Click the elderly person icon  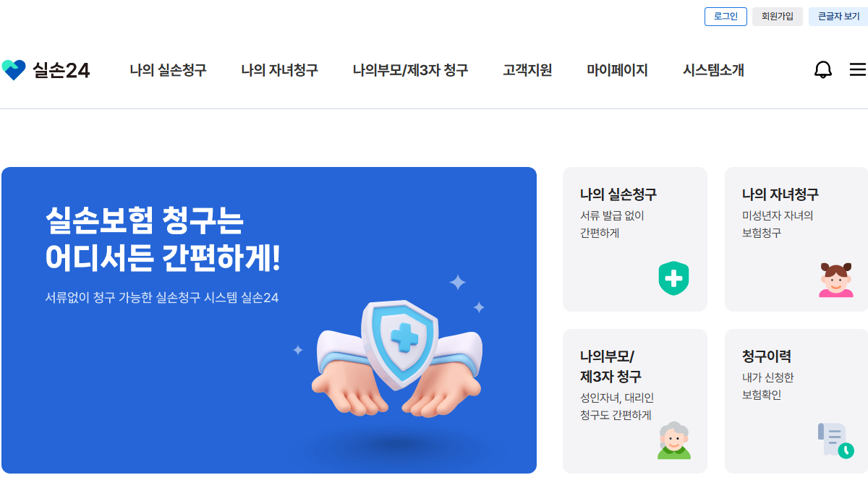tap(674, 440)
